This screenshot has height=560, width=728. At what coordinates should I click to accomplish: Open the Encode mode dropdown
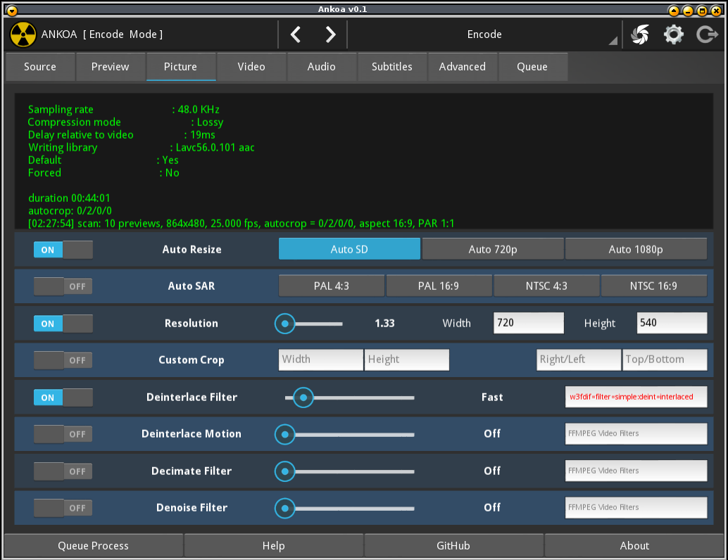click(484, 34)
